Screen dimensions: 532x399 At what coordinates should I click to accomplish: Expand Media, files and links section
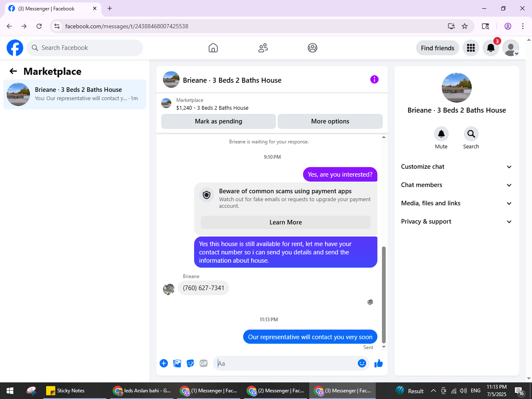456,203
